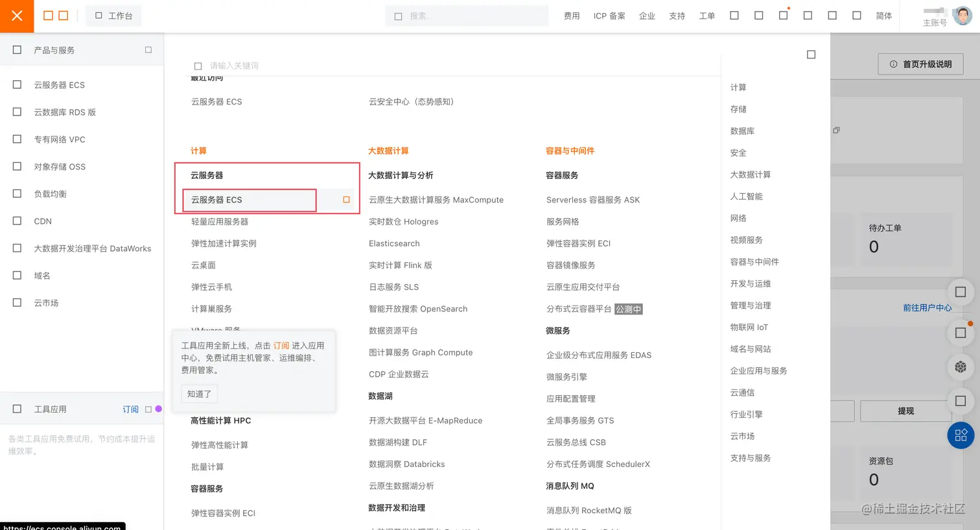Open the account avatar menu
This screenshot has width=980, height=530.
pyautogui.click(x=962, y=16)
